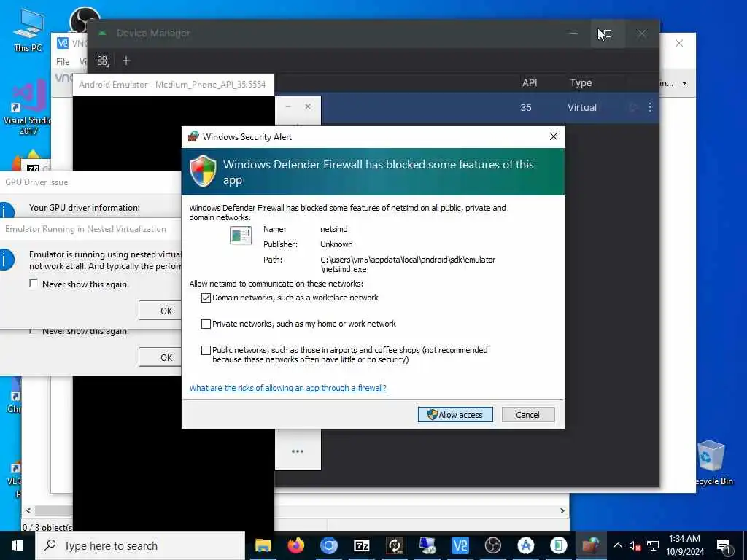Open the notification center icon
Screen dimensions: 747x560
point(724,545)
